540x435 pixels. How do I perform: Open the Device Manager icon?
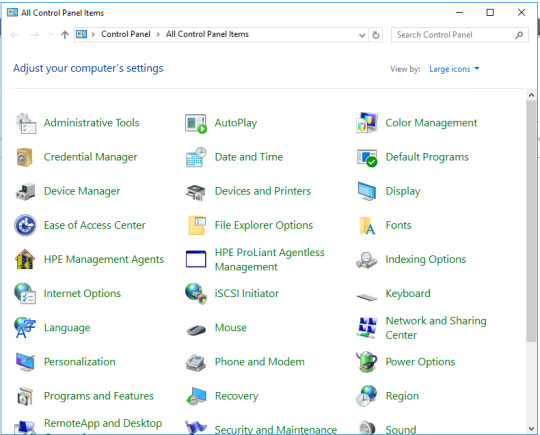tap(25, 191)
